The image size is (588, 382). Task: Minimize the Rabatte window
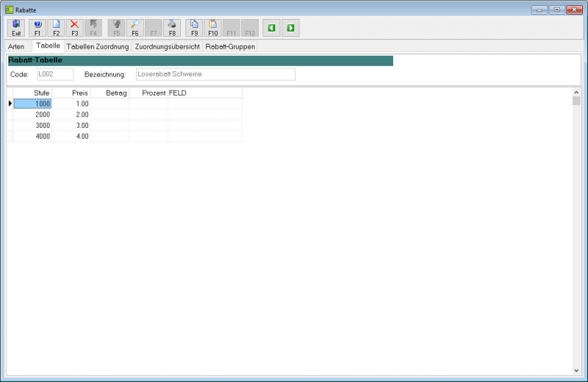click(539, 10)
